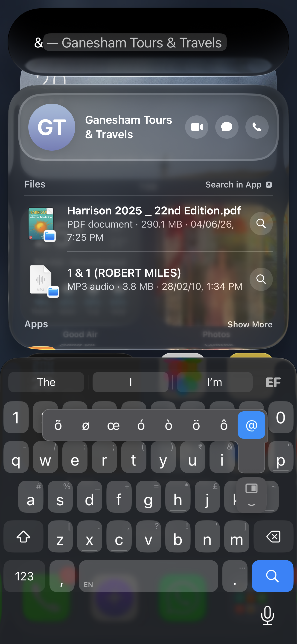The image size is (297, 644).
Task: Tap search icon beside 1 & 1 (ROBERT MILES)
Action: (261, 279)
